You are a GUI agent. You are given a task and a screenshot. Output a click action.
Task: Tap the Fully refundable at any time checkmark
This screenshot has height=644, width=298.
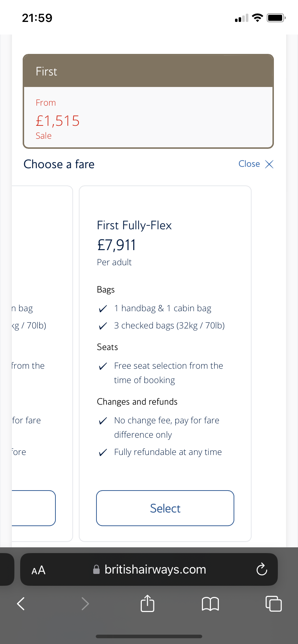[x=103, y=452]
